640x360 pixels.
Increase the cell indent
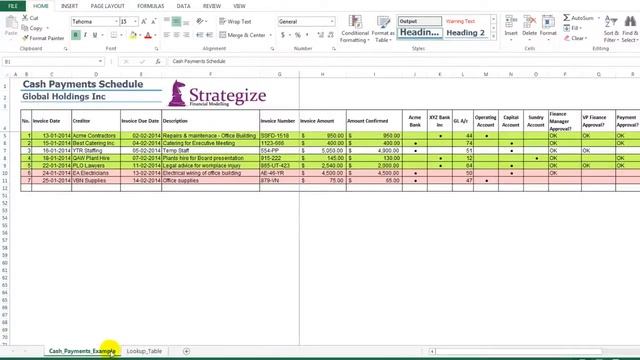point(209,35)
